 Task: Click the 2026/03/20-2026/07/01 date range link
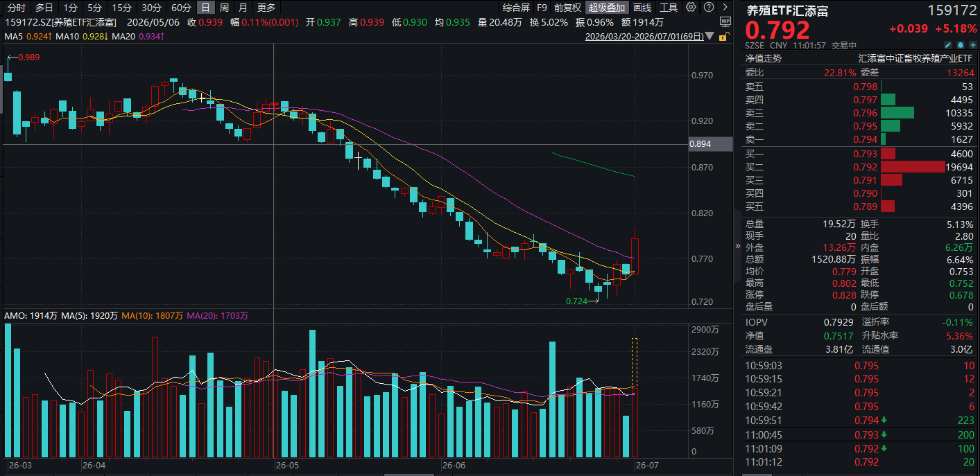coord(644,36)
